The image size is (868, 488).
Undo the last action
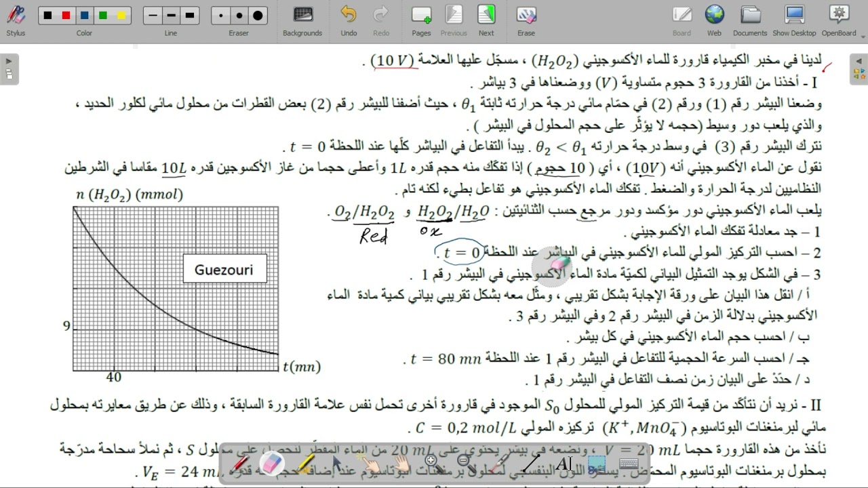(x=349, y=21)
